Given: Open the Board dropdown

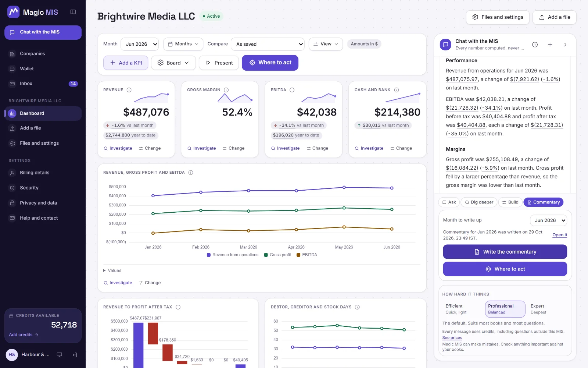Looking at the screenshot, I should pos(173,63).
